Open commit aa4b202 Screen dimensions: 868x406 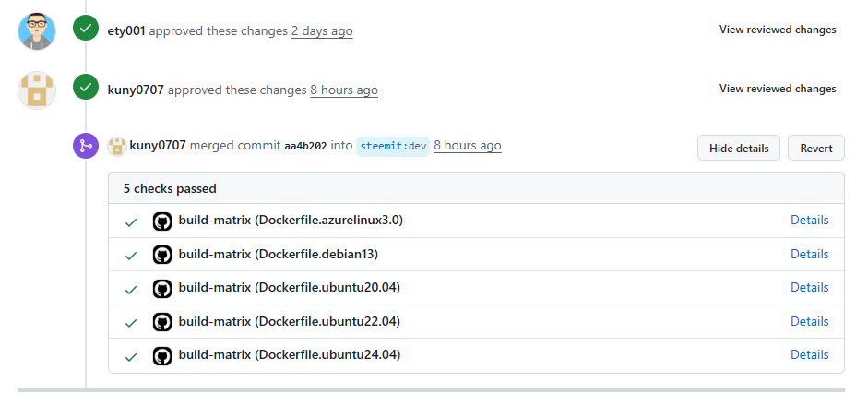[x=305, y=146]
